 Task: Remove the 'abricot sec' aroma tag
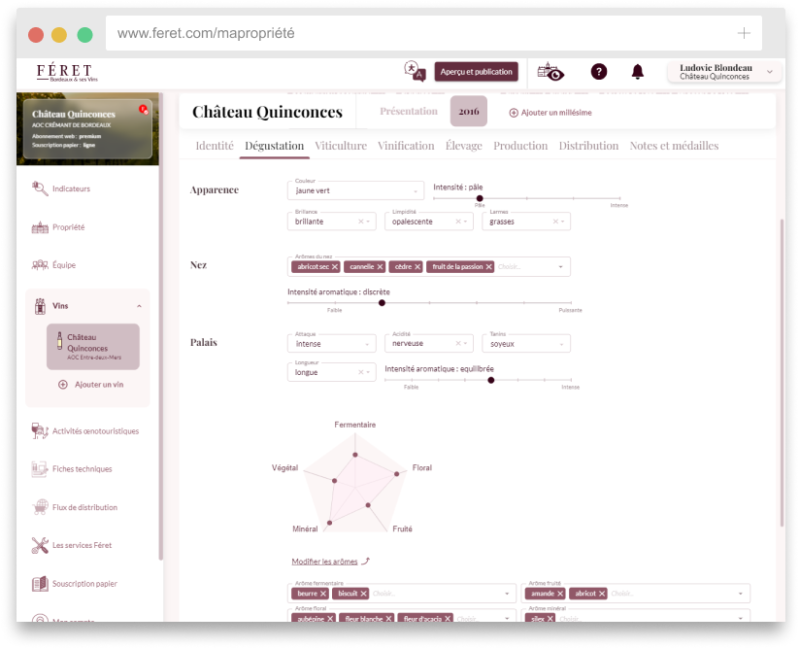coord(335,267)
